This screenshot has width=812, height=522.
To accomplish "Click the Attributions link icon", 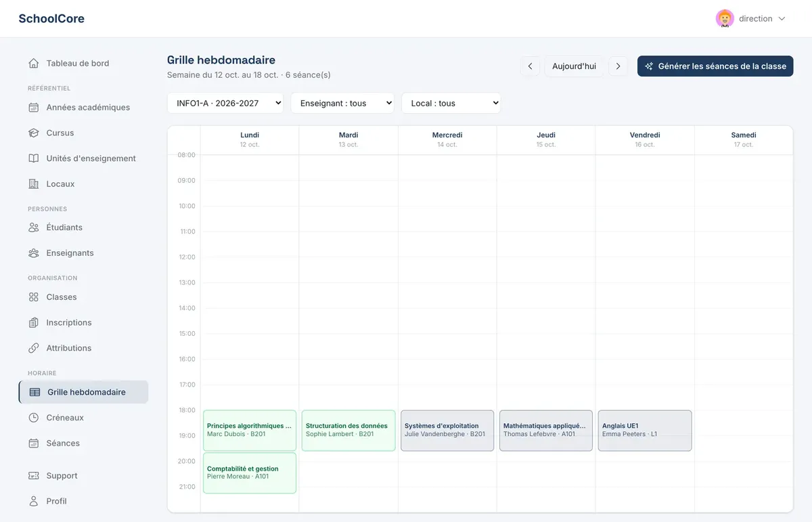I will tap(34, 348).
